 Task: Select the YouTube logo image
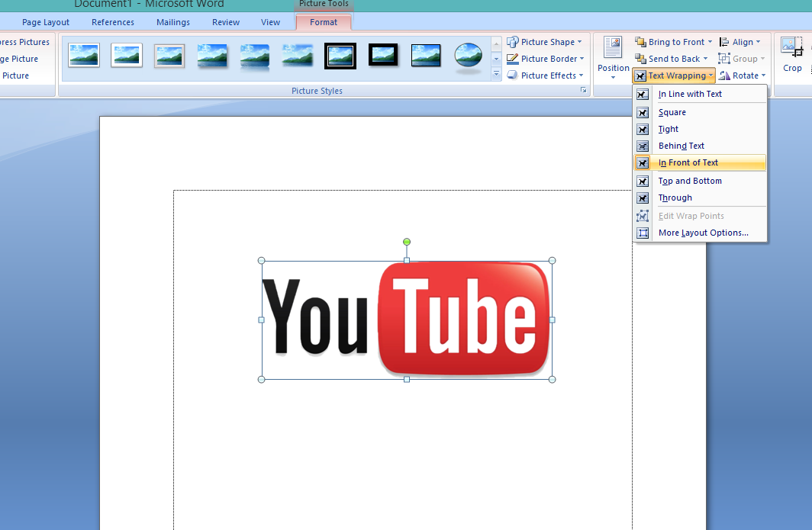[407, 320]
